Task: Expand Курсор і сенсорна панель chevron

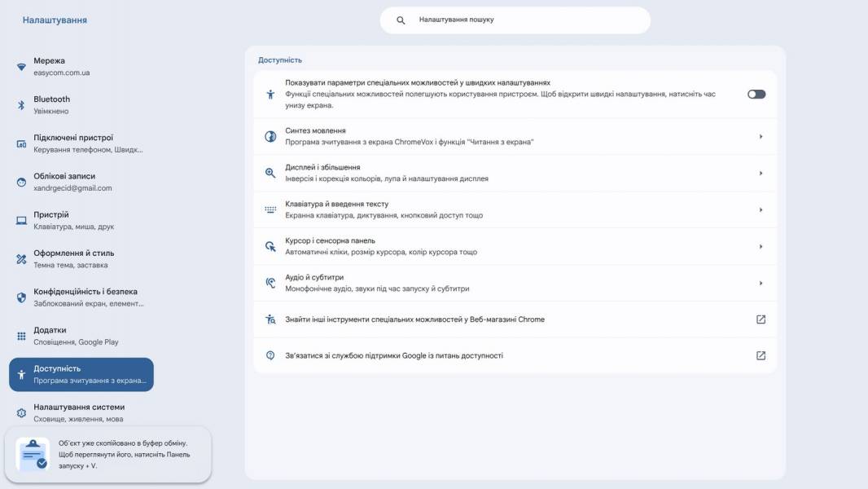Action: pyautogui.click(x=761, y=246)
